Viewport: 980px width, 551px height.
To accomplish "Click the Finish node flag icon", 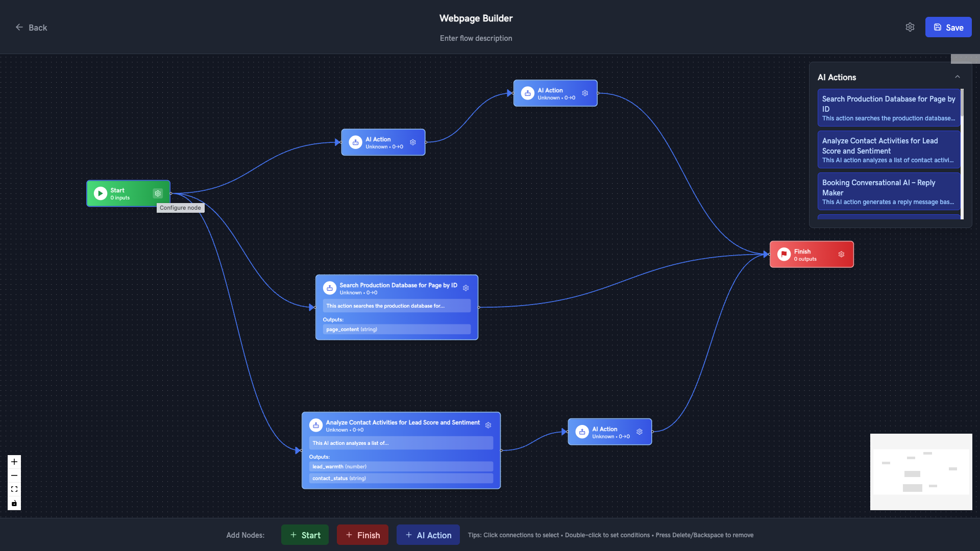I will point(784,254).
